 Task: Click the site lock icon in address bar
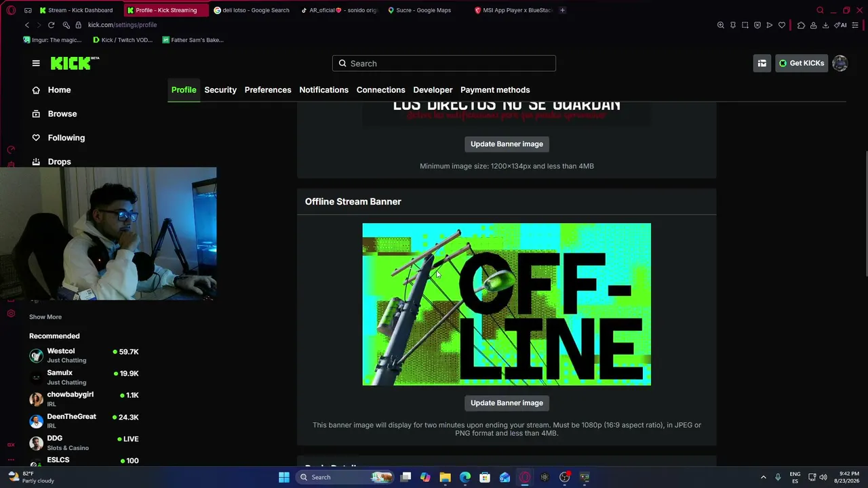tap(78, 25)
